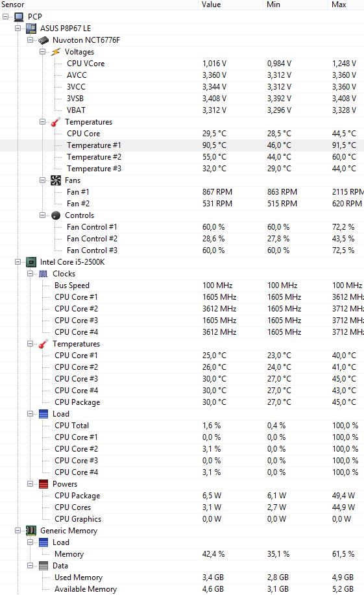Collapse the Intel Core i5-2500K node
The width and height of the screenshot is (364, 595).
(x=18, y=262)
